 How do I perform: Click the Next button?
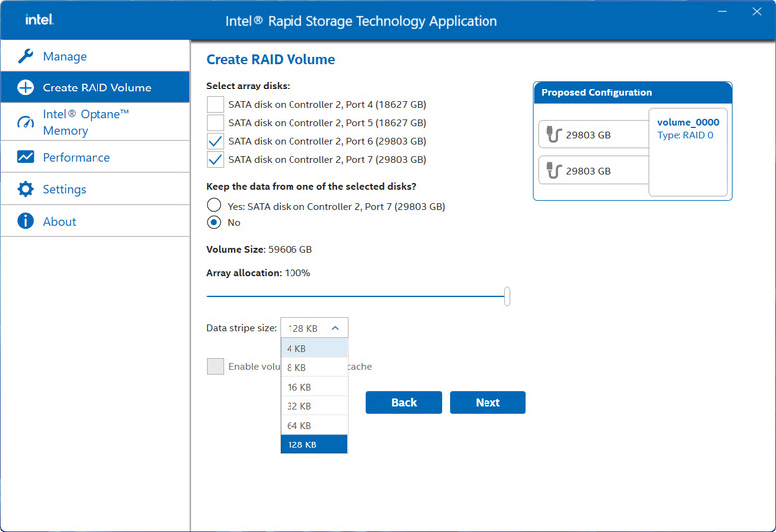tap(487, 403)
